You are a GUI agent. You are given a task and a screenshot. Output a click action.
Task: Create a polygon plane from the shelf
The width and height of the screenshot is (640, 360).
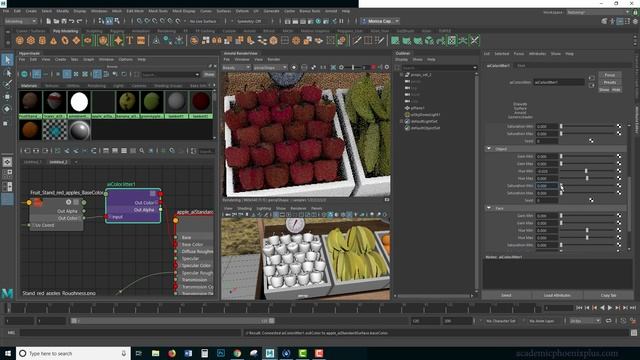click(x=76, y=40)
